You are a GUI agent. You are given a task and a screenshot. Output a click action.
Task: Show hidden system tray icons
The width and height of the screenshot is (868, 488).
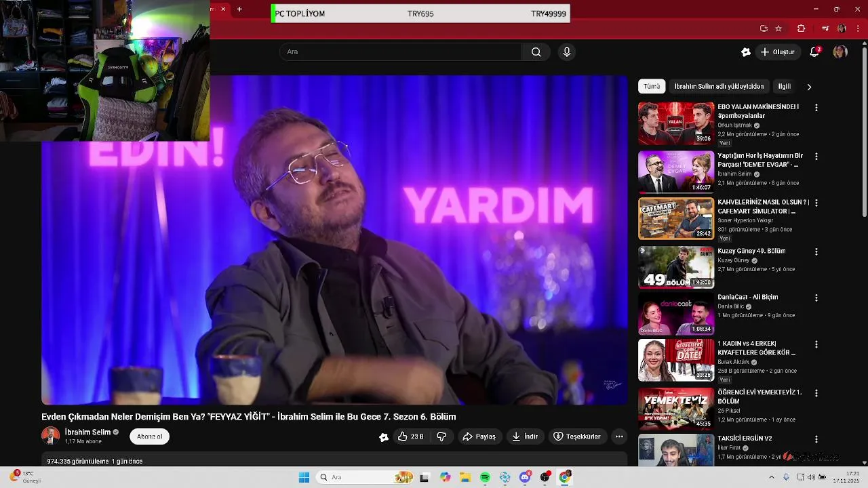click(772, 477)
